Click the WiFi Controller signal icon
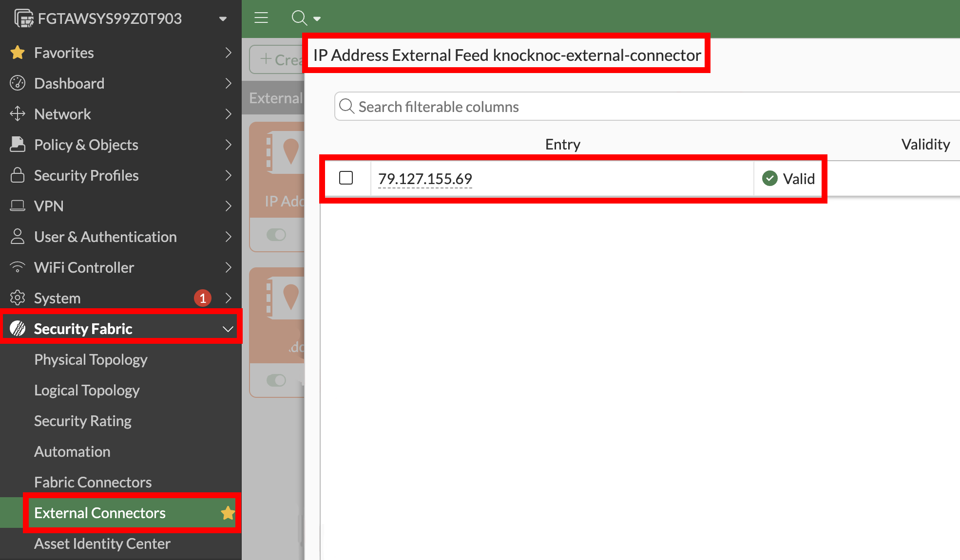Image resolution: width=960 pixels, height=560 pixels. [18, 267]
